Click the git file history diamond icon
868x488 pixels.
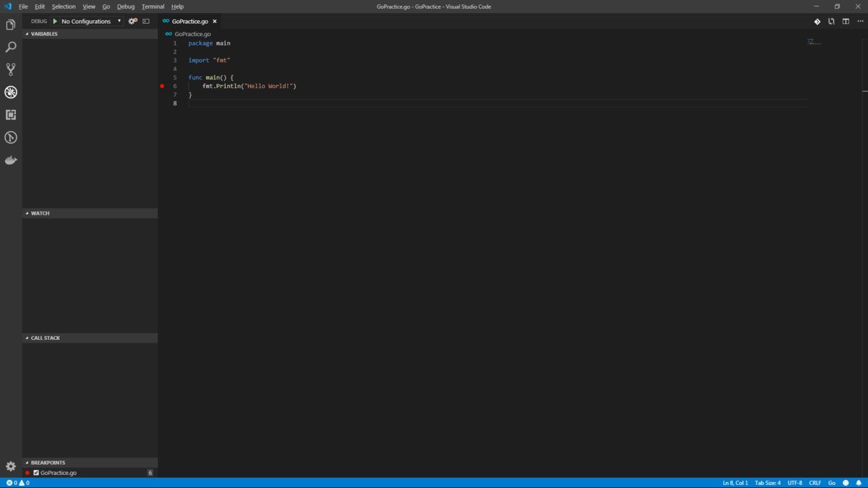[x=817, y=22]
